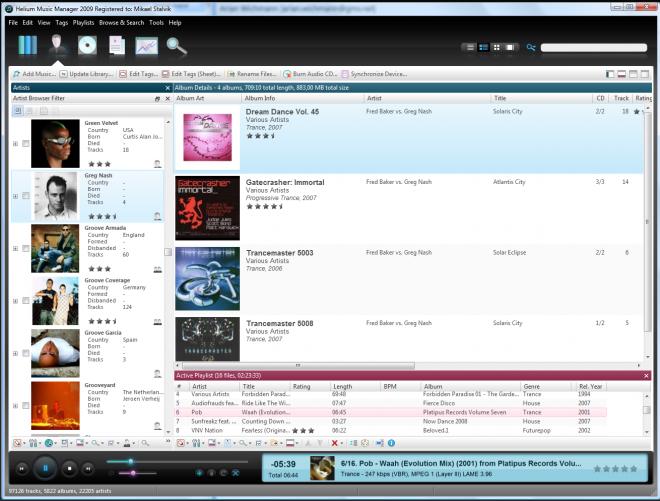Check the Groove Garcia artist checkbox

pos(26,353)
